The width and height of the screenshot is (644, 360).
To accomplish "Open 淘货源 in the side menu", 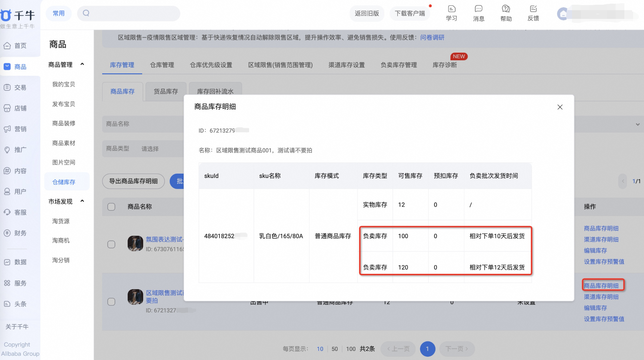I will click(61, 221).
